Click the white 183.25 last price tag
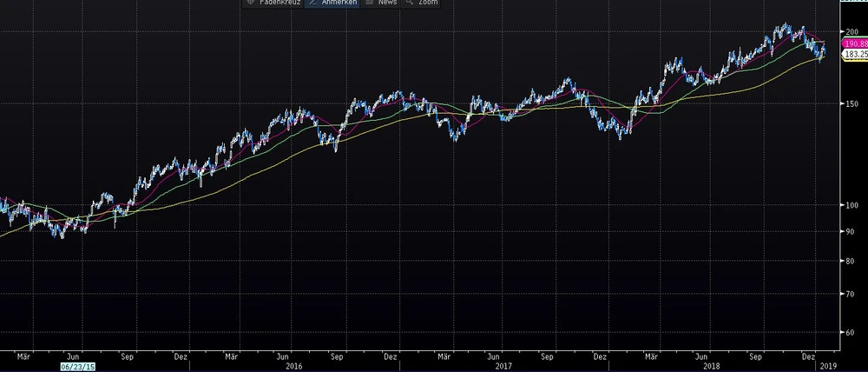 pos(855,54)
